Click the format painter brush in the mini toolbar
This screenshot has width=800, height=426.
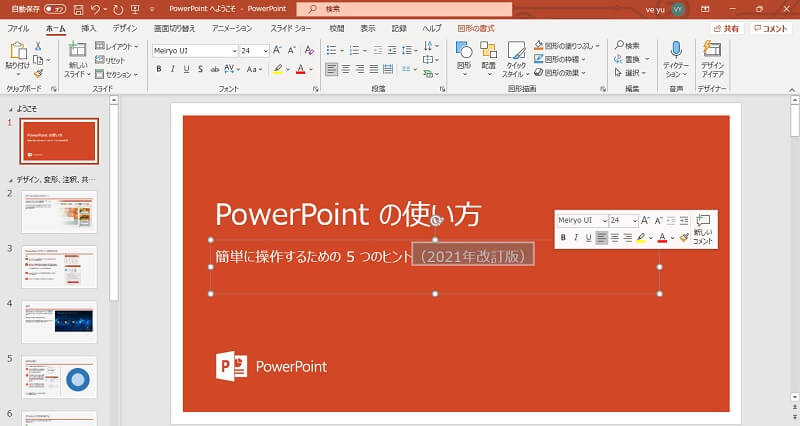(x=684, y=237)
